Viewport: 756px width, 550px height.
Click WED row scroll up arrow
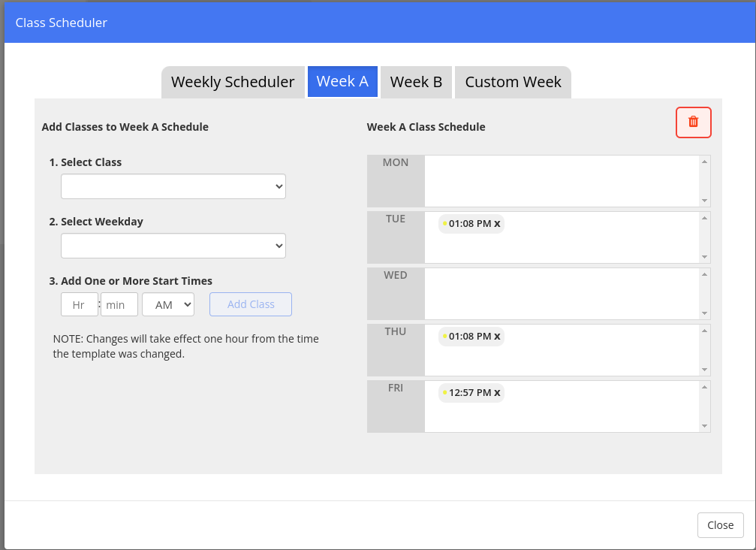coord(704,274)
